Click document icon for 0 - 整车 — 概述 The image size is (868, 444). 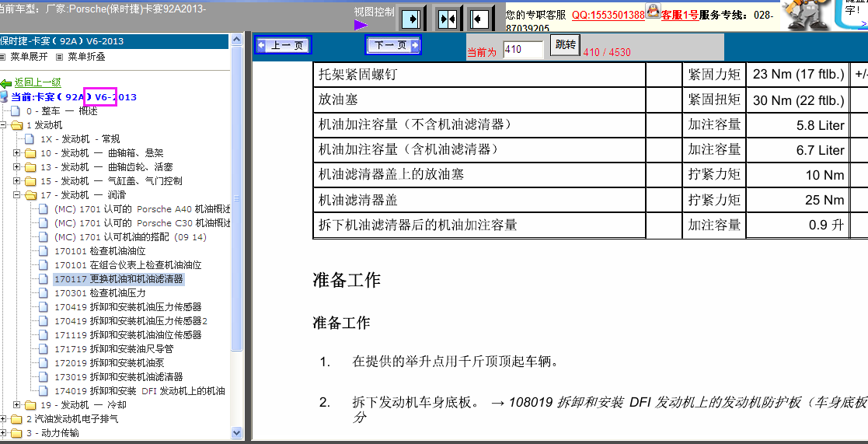pyautogui.click(x=16, y=110)
